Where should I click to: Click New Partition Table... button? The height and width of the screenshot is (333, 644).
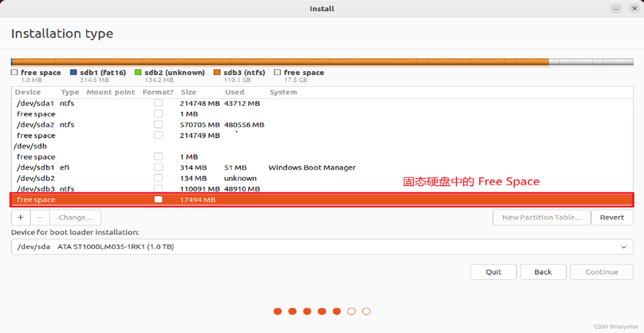(541, 217)
